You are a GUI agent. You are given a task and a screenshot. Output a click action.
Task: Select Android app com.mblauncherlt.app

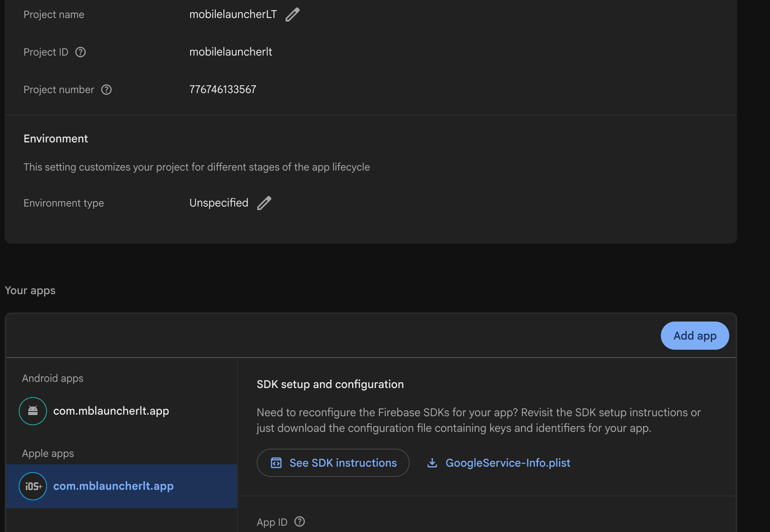[x=122, y=411]
